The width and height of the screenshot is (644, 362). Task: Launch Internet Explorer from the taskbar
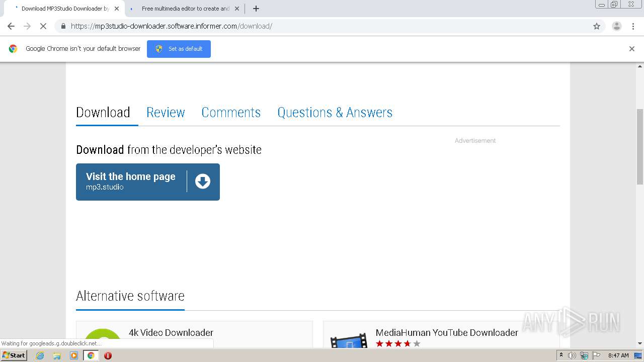40,355
